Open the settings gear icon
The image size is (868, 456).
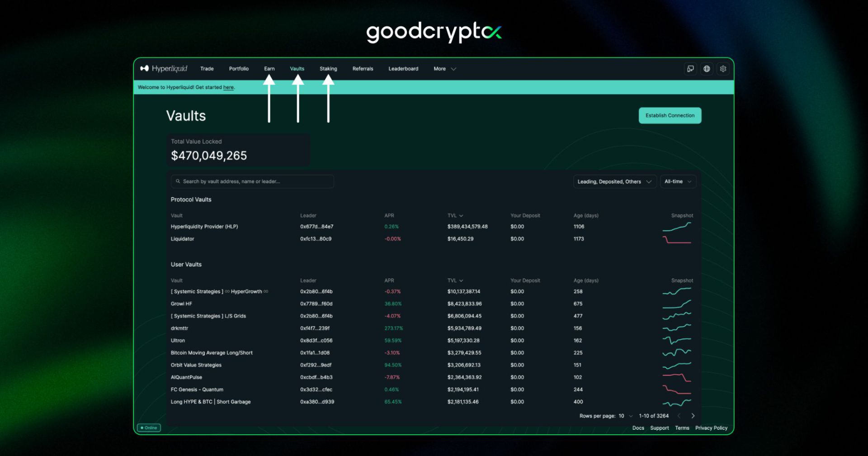pos(723,69)
